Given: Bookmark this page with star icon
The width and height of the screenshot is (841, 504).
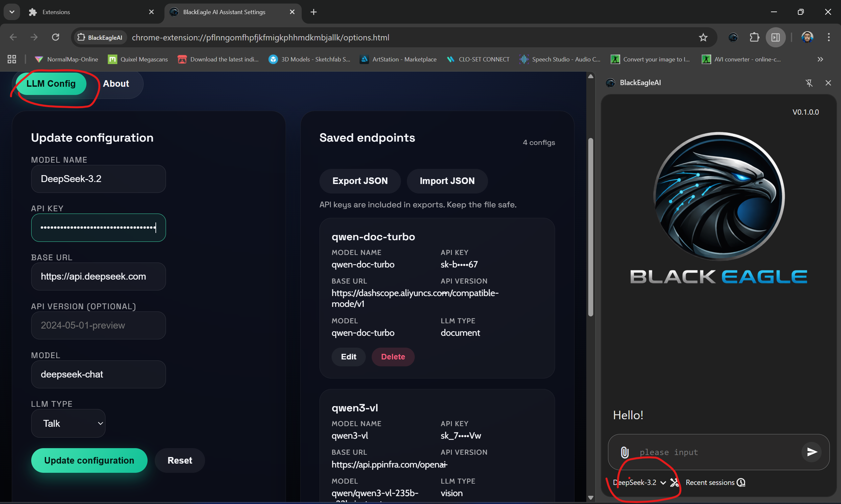Looking at the screenshot, I should click(x=703, y=37).
